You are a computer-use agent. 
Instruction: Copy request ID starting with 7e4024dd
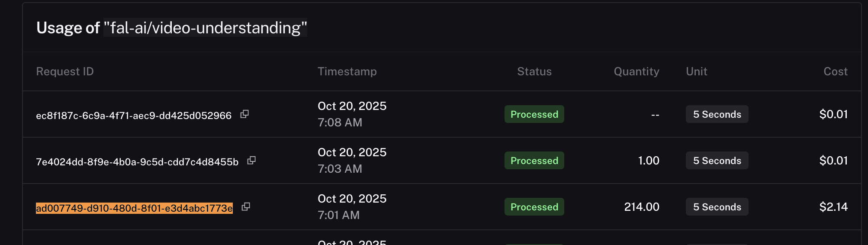251,161
